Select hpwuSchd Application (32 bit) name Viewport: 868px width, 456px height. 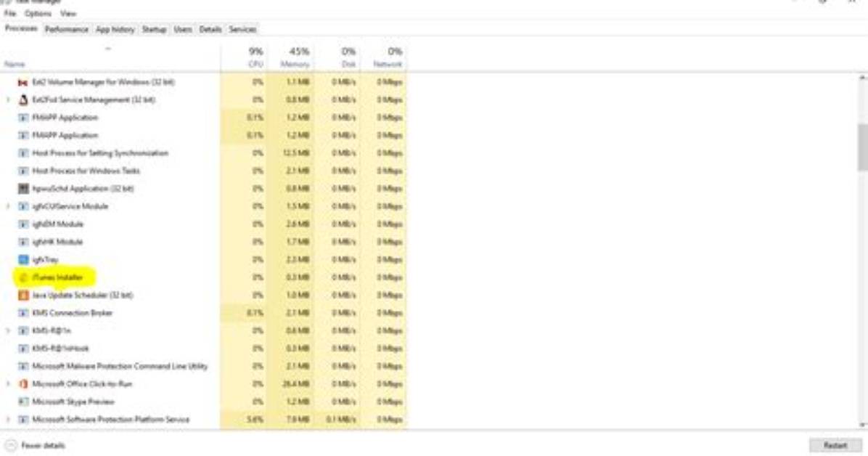point(83,188)
